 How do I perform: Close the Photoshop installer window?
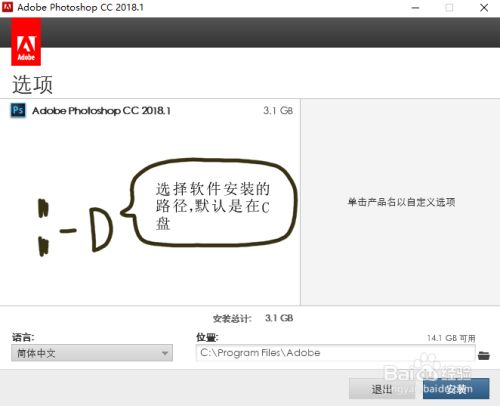484,8
